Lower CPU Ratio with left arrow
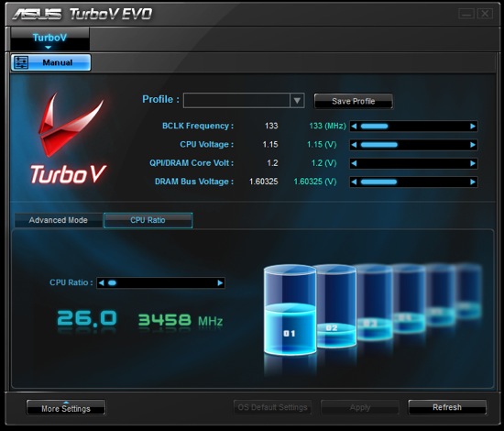Image resolution: width=504 pixels, height=431 pixels. tap(101, 283)
